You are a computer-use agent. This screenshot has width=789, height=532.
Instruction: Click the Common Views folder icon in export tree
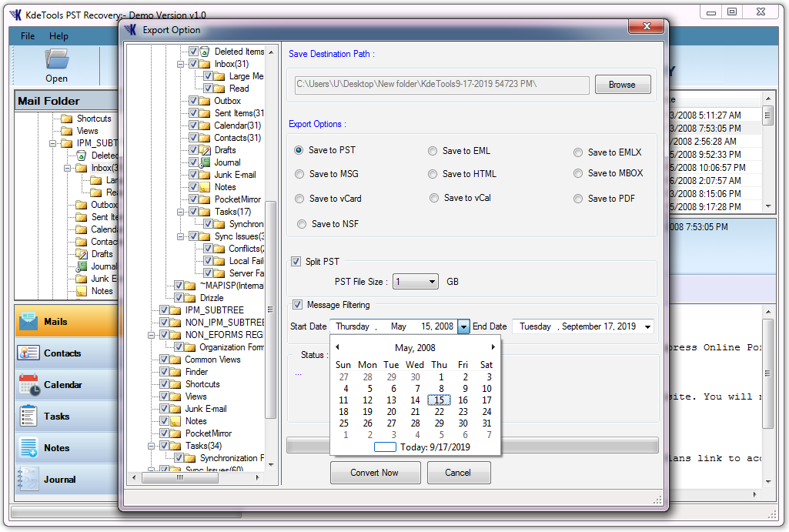175,360
